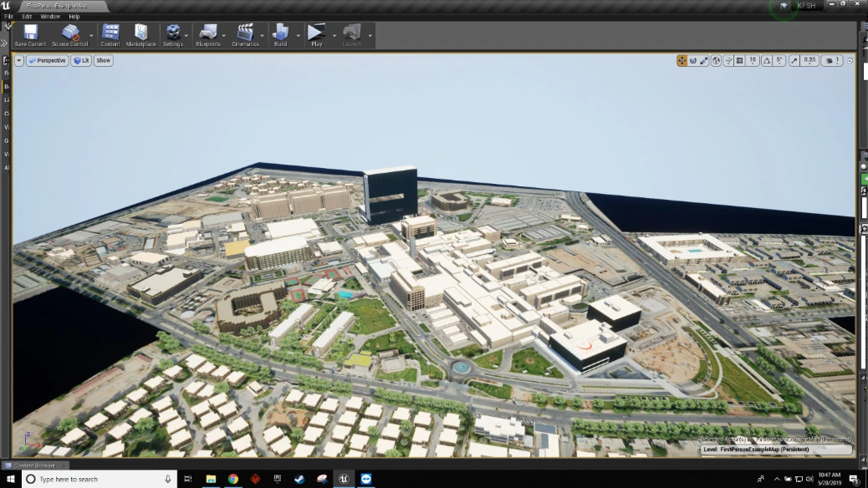Open the Lit view mode dropdown

pos(80,60)
